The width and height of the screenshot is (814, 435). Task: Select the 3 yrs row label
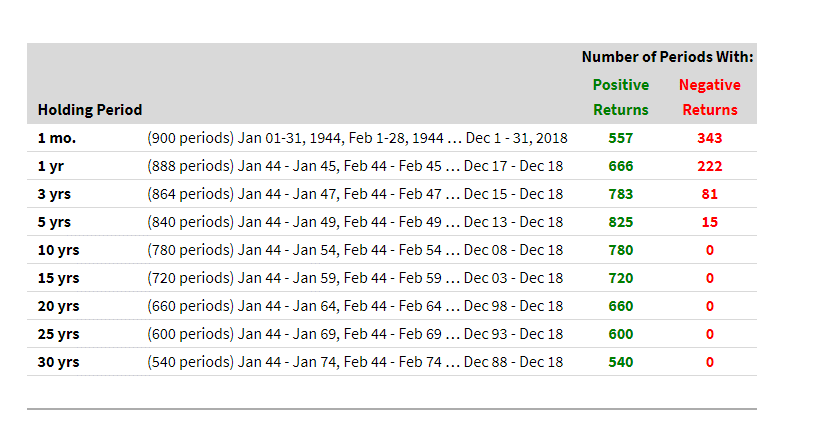(x=54, y=194)
